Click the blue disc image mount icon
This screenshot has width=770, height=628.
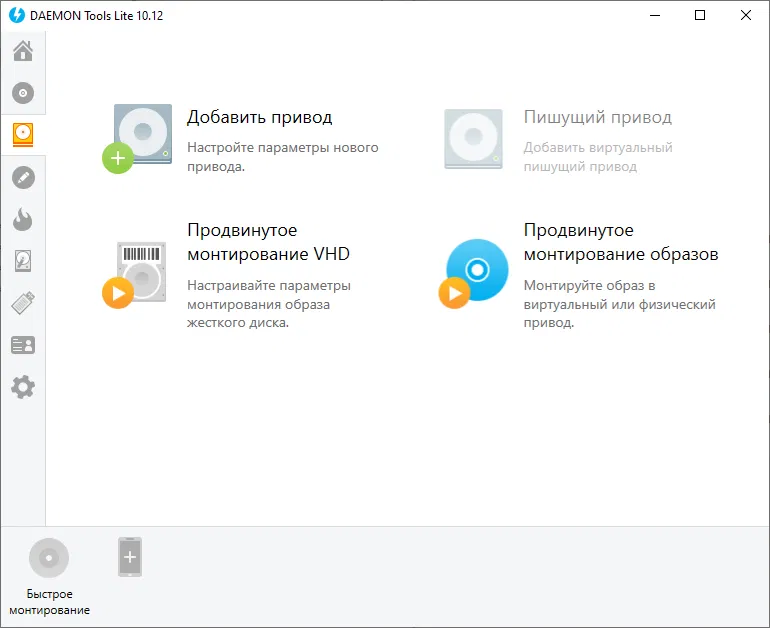click(x=474, y=273)
